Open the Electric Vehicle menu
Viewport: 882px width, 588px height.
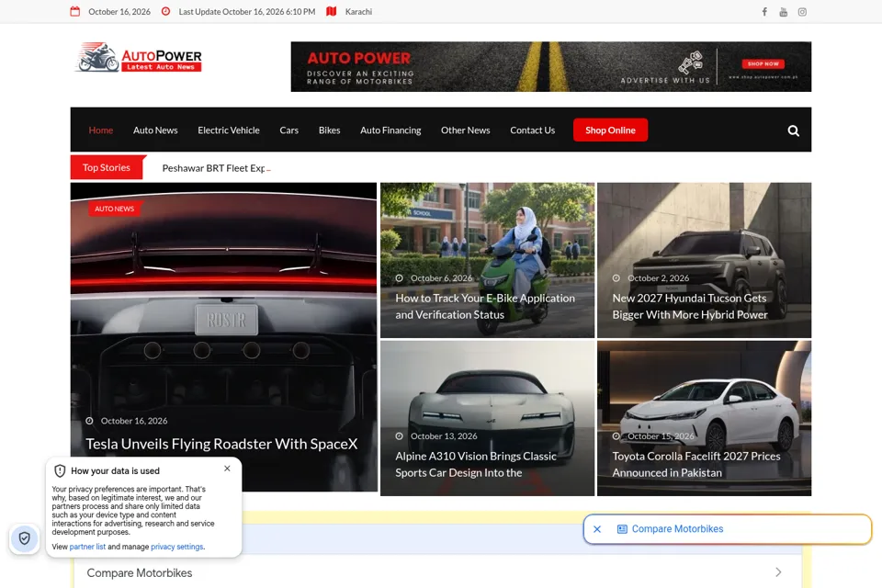click(229, 130)
